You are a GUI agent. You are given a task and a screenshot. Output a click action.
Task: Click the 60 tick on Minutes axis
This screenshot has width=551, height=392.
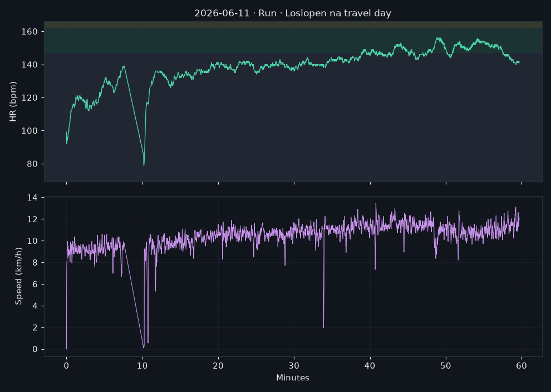pyautogui.click(x=522, y=366)
